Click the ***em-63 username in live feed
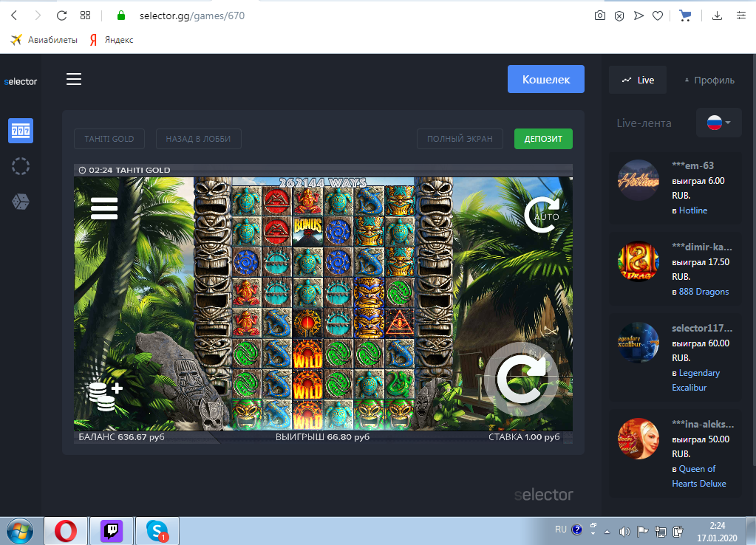This screenshot has width=756, height=545. [693, 165]
